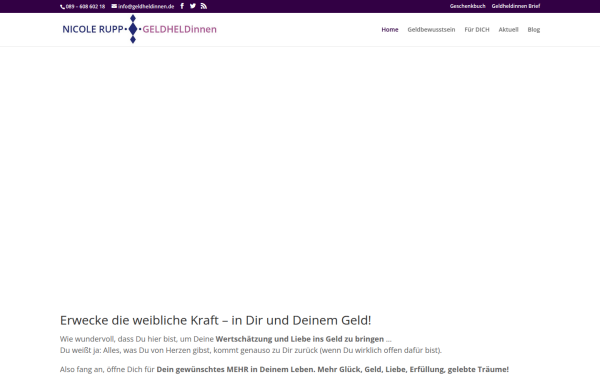Click the phone icon in top bar

(x=62, y=7)
